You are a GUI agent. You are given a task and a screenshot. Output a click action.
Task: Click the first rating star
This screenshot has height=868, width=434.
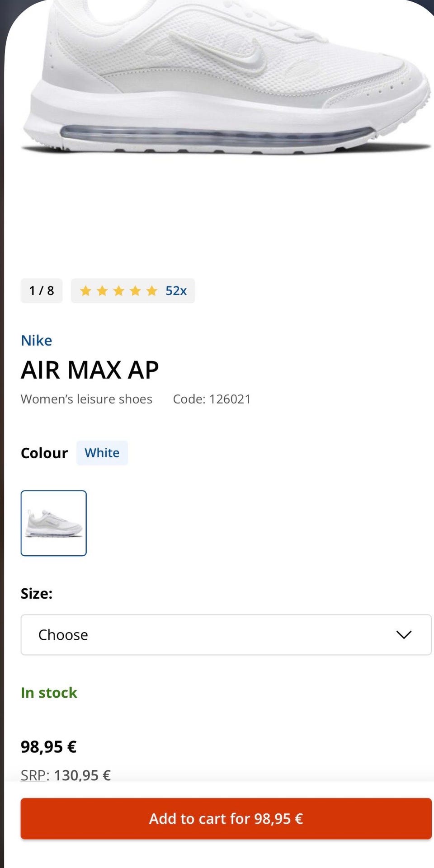point(85,291)
